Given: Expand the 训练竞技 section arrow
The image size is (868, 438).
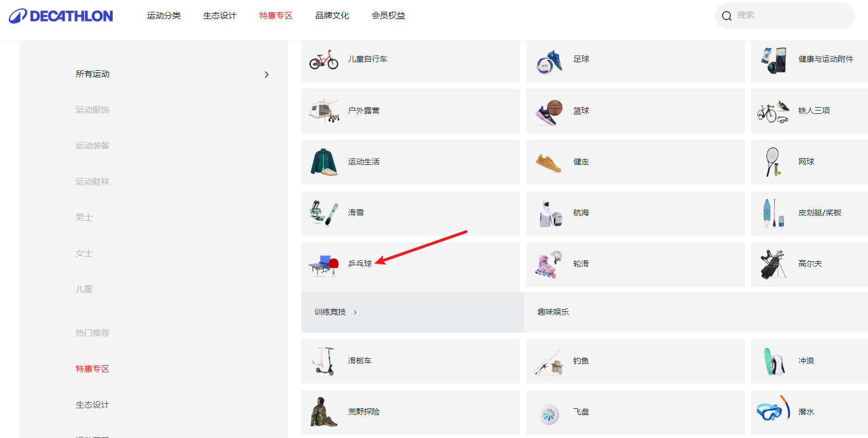Looking at the screenshot, I should point(355,312).
